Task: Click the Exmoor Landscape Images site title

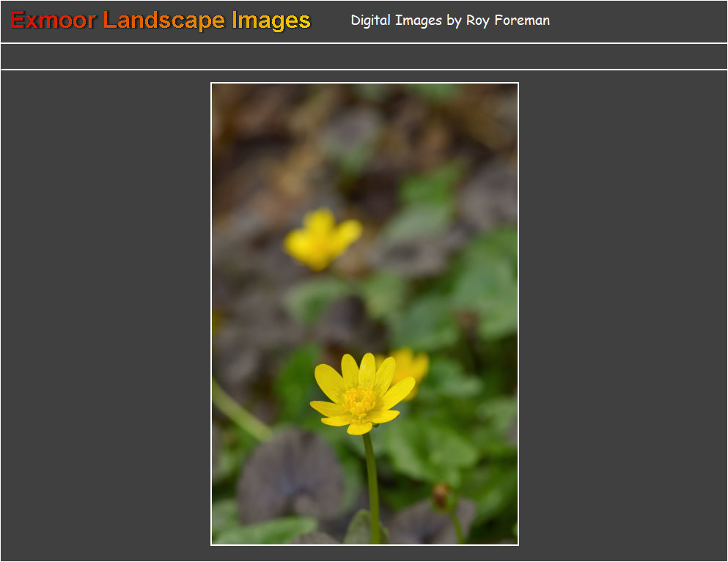Action: (x=161, y=21)
